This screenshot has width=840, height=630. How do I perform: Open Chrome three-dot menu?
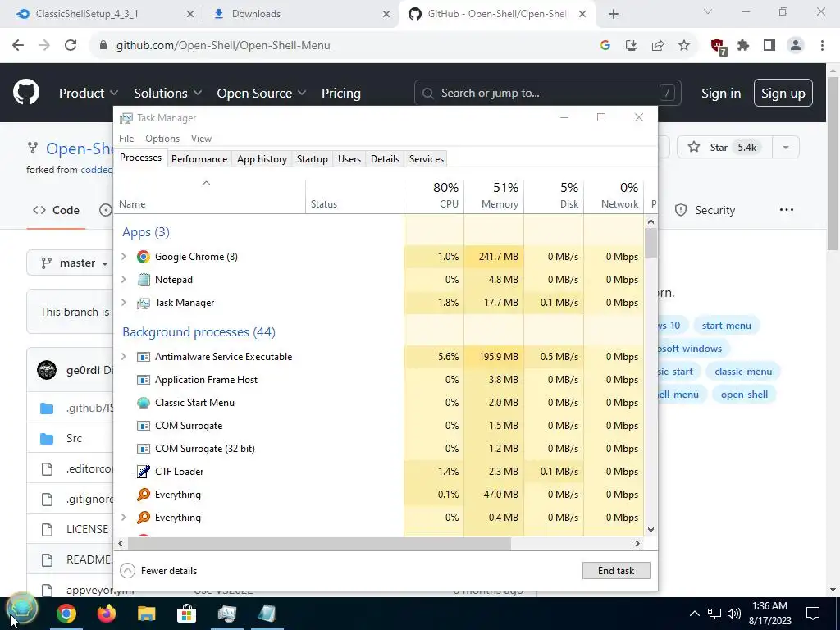click(822, 46)
